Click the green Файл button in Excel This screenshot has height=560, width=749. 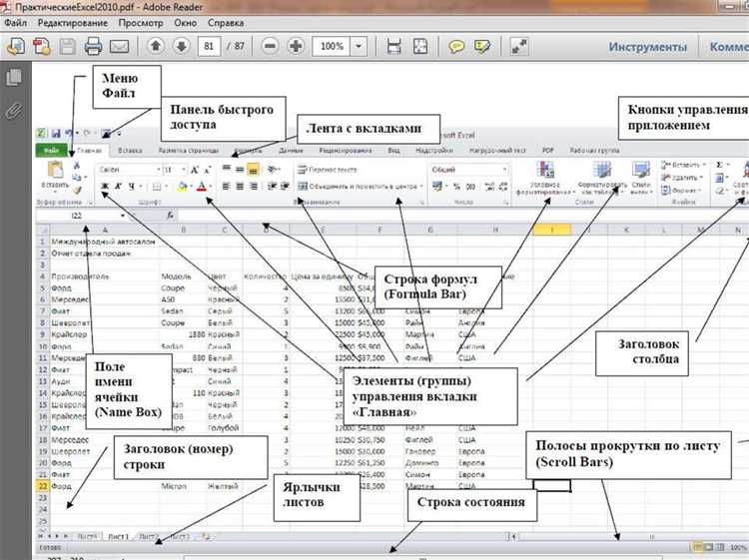click(x=51, y=151)
